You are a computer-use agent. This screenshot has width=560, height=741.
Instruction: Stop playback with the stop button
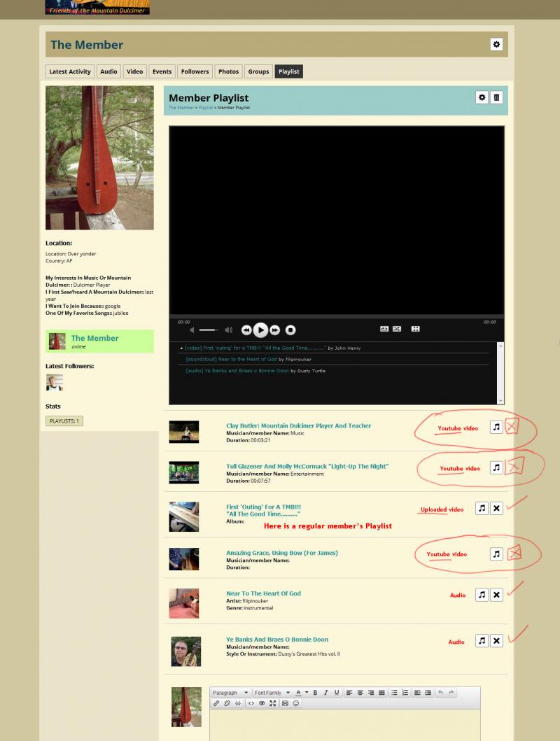tap(290, 330)
